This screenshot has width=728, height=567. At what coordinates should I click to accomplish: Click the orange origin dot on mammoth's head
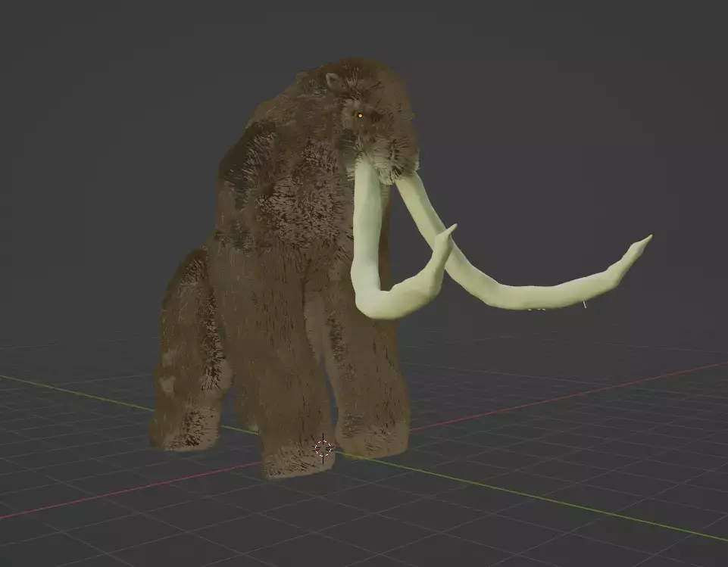coord(360,116)
